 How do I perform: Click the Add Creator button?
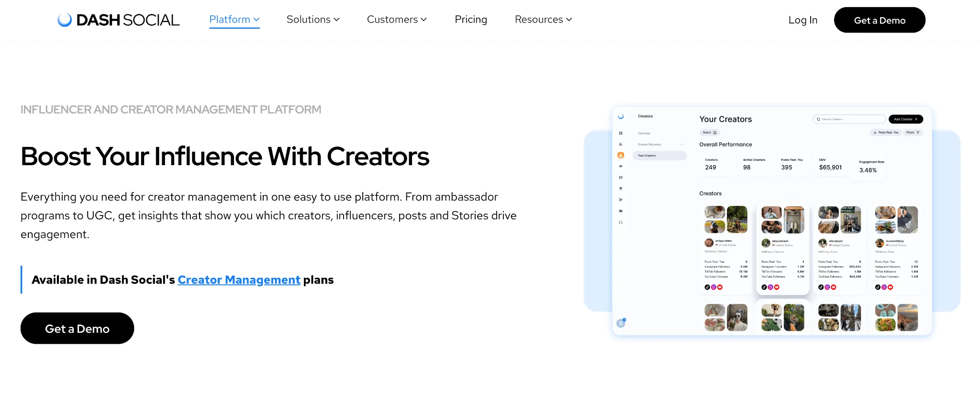coord(905,119)
